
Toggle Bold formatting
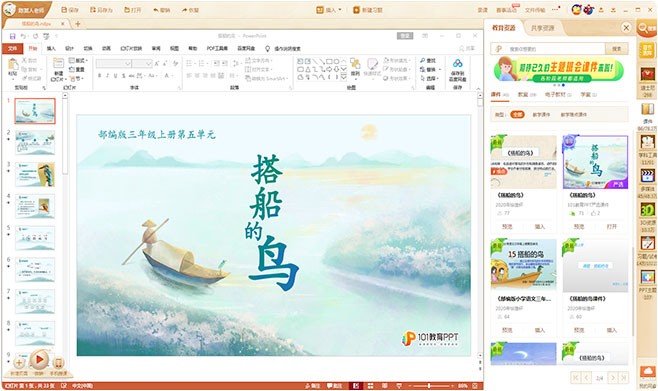click(x=99, y=76)
